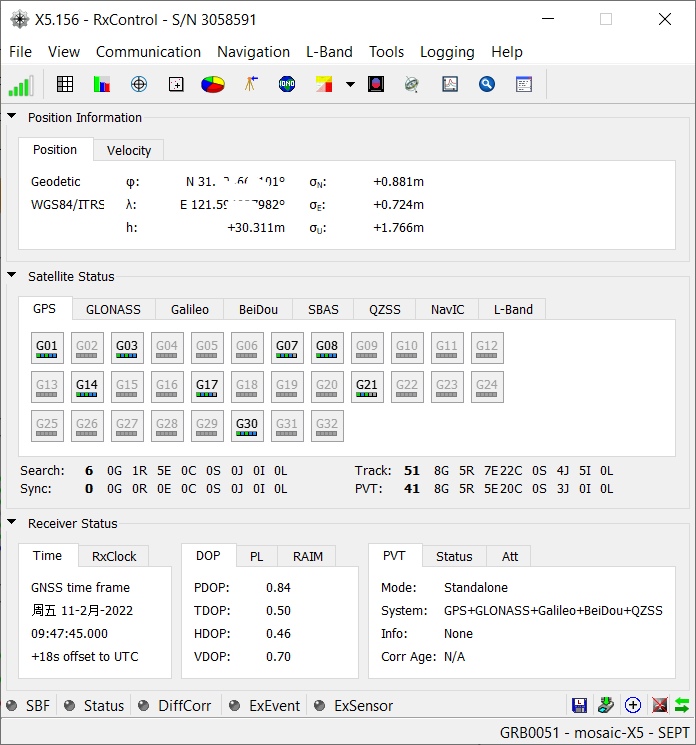Switch to the NavIC satellite tab
This screenshot has height=745, width=696.
447,310
